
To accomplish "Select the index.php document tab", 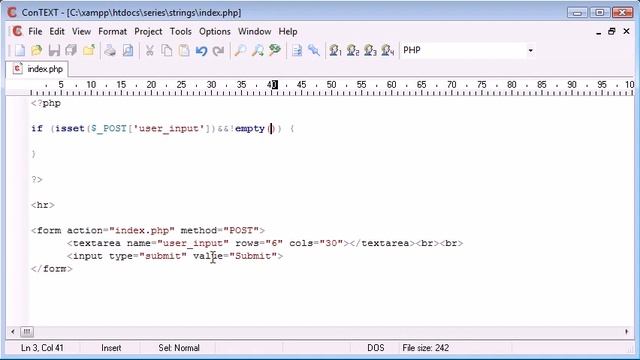I will coord(37,69).
